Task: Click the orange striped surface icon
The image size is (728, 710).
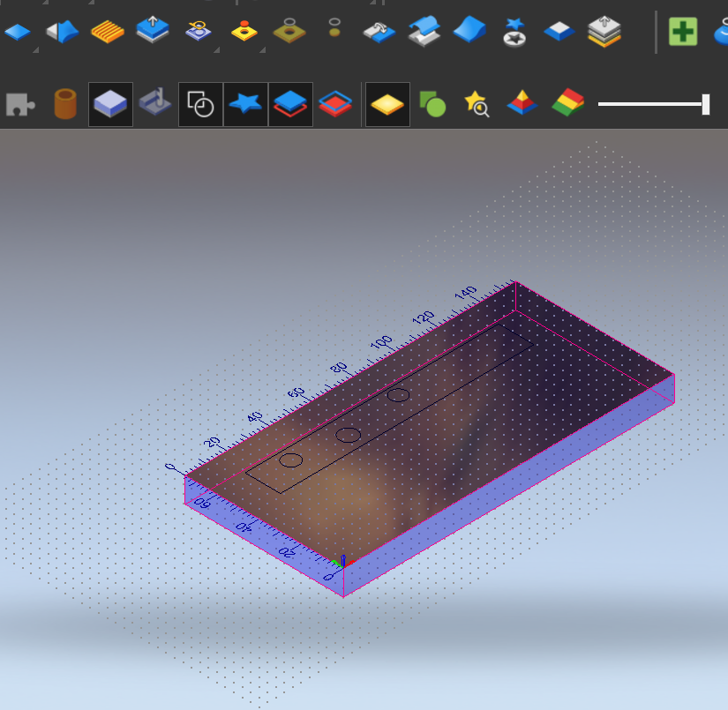Action: (108, 32)
